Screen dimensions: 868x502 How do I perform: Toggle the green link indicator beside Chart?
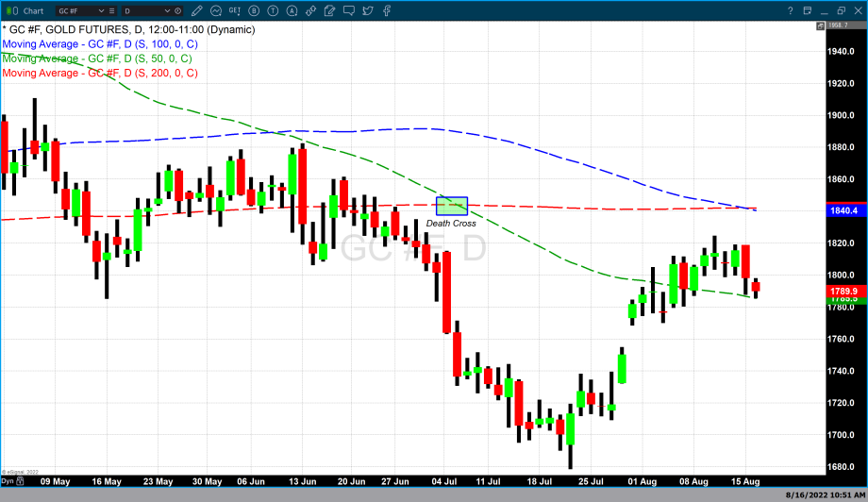click(11, 10)
